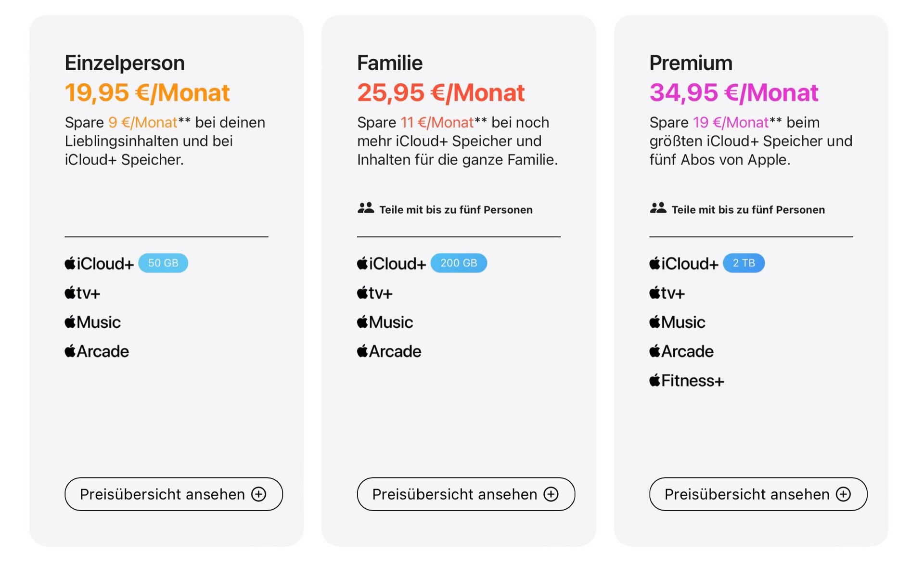Click the 200 GB storage badge
Image resolution: width=924 pixels, height=565 pixels.
coord(459,263)
